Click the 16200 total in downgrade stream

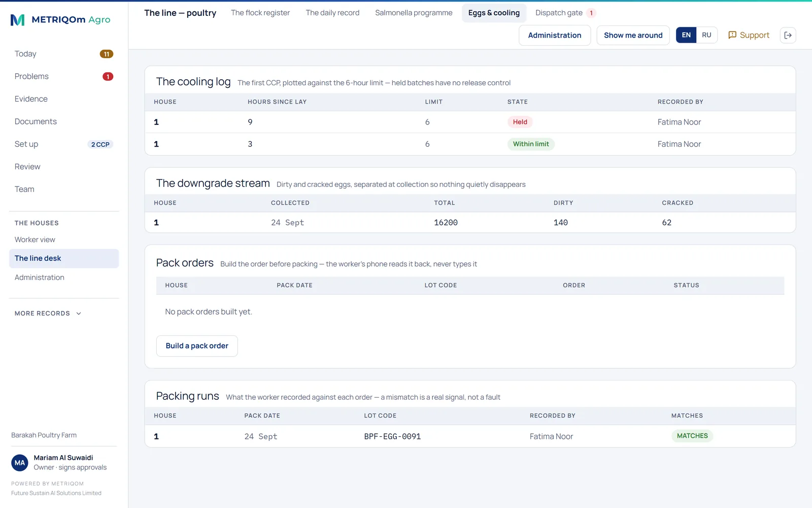click(x=446, y=223)
